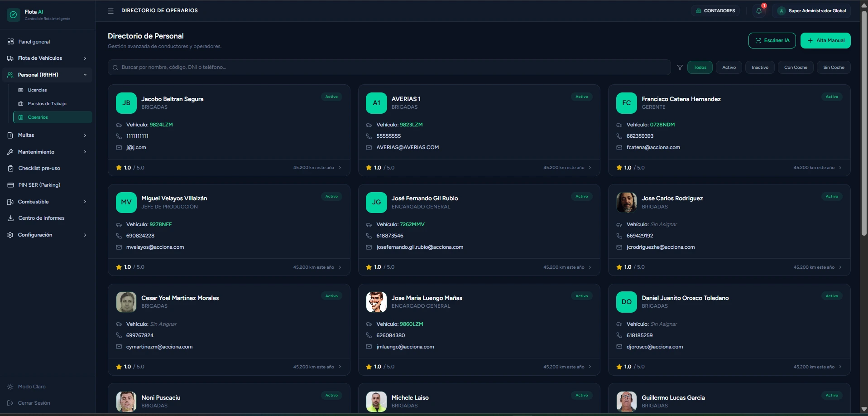
Task: Click the JB avatar of Jacobo Beltran
Action: click(x=126, y=103)
